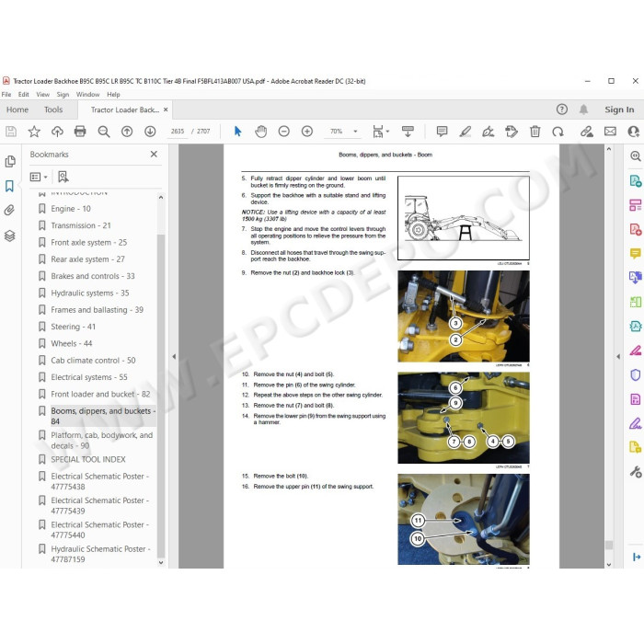Zoom in with plus button
644x644 pixels.
(x=306, y=132)
